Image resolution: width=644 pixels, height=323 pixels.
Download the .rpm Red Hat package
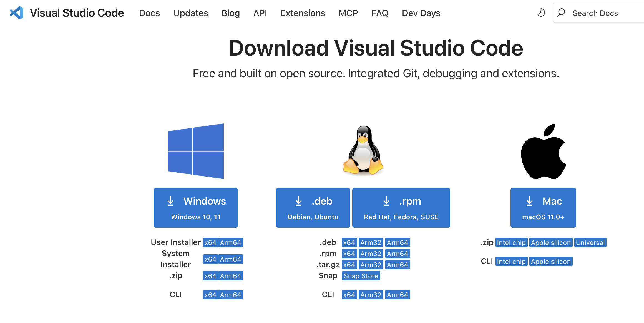click(401, 208)
